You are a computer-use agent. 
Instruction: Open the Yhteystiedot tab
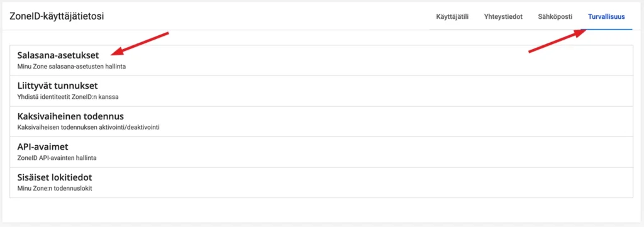503,17
